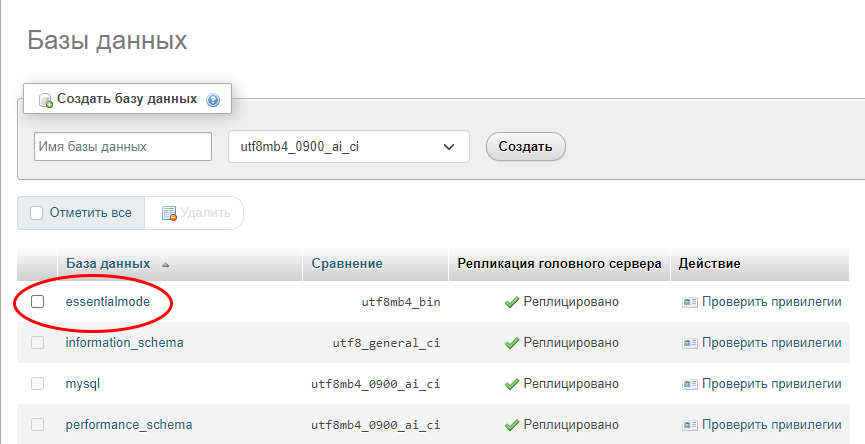Click privileges icon in information_schema row
Screen dimensions: 865x444
point(689,343)
